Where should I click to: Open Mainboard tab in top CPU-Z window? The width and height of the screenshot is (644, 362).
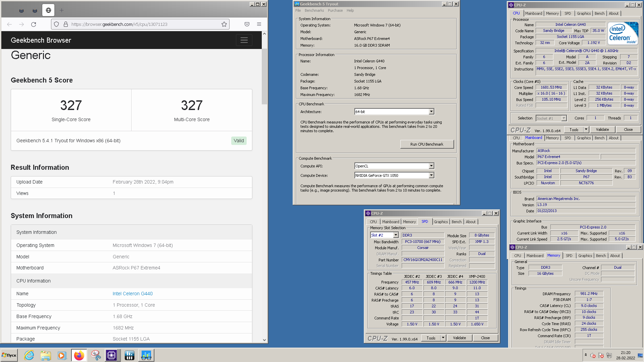tap(534, 13)
